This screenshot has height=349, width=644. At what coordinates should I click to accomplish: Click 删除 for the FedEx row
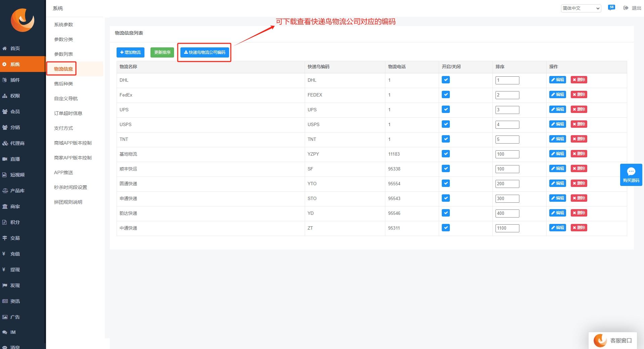coord(579,94)
